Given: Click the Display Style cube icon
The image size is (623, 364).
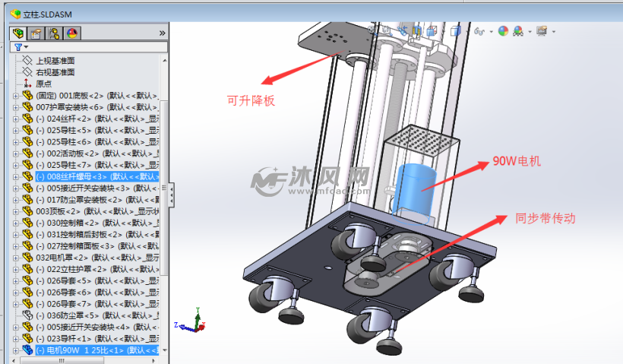Looking at the screenshot, I should (x=455, y=31).
